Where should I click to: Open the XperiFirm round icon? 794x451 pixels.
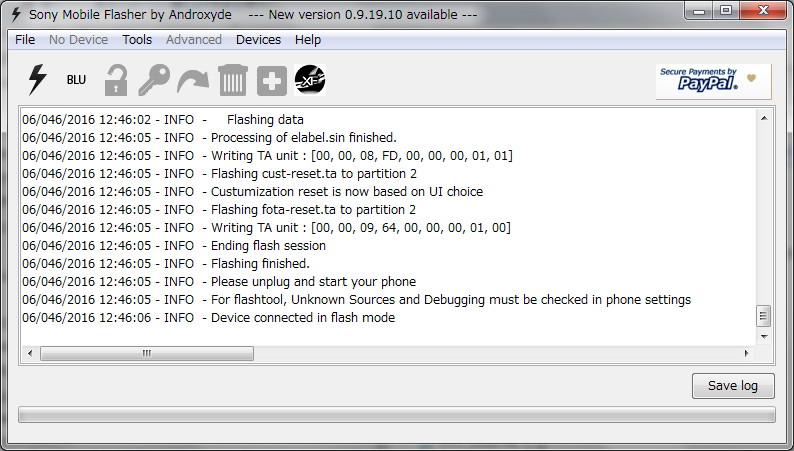tap(310, 80)
